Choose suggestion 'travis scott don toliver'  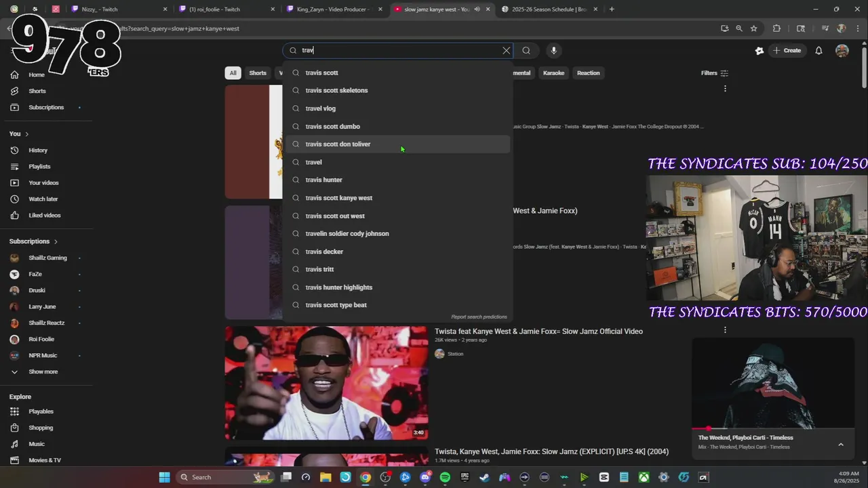pos(397,144)
